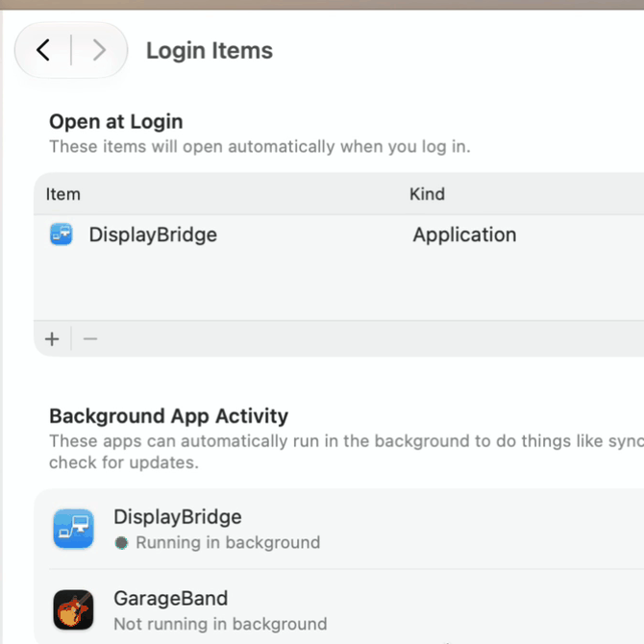Select the DisplayBridge row name in login table
The height and width of the screenshot is (644, 644).
point(153,235)
